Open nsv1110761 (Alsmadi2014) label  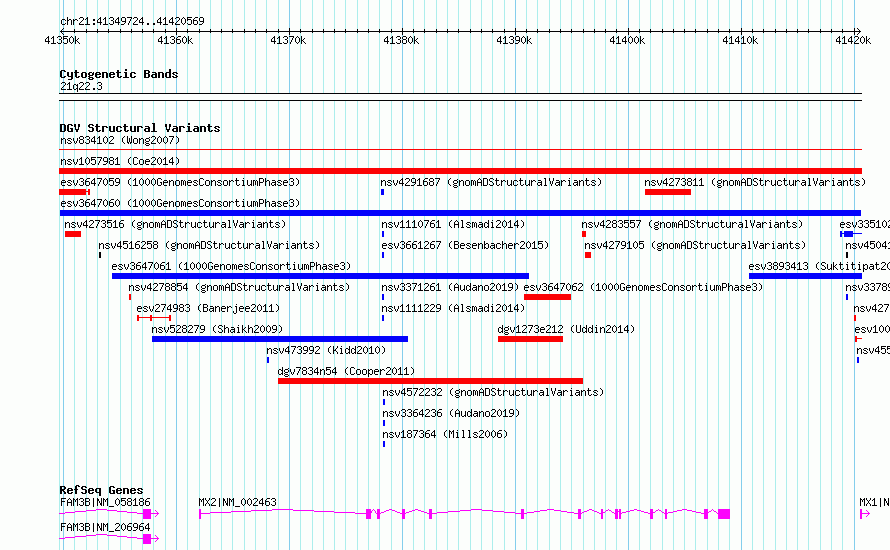click(453, 224)
